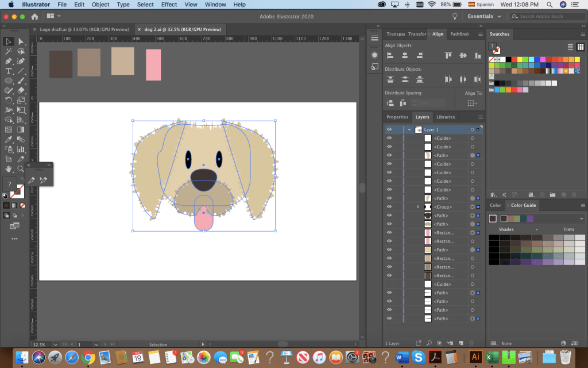This screenshot has width=588, height=368.
Task: Hide Layer 1 using its eye icon
Action: pos(389,130)
